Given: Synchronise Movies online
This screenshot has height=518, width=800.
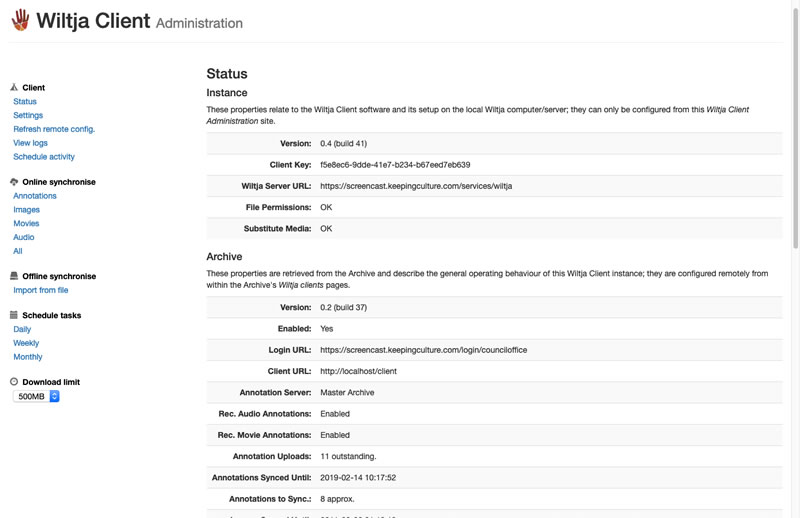Looking at the screenshot, I should [x=26, y=224].
